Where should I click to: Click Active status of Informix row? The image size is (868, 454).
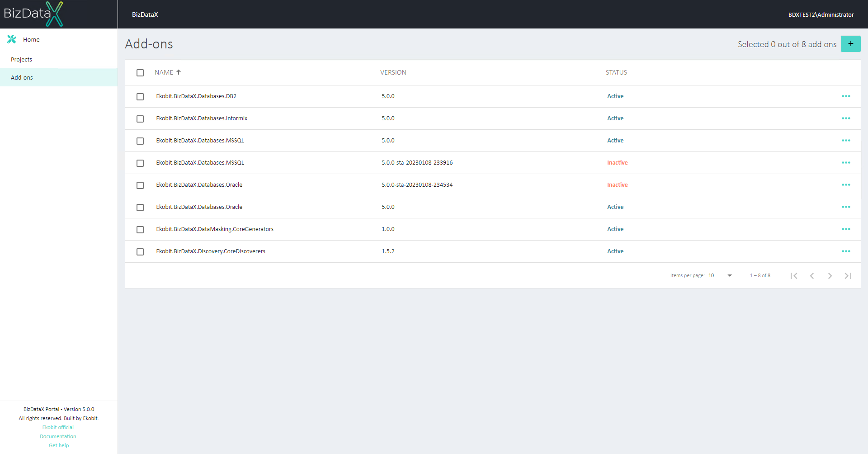pos(615,118)
